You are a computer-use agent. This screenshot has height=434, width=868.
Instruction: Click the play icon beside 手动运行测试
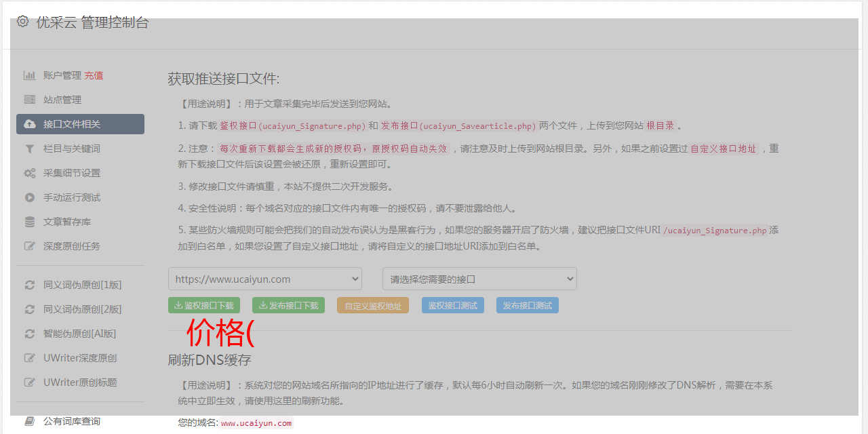tap(30, 197)
